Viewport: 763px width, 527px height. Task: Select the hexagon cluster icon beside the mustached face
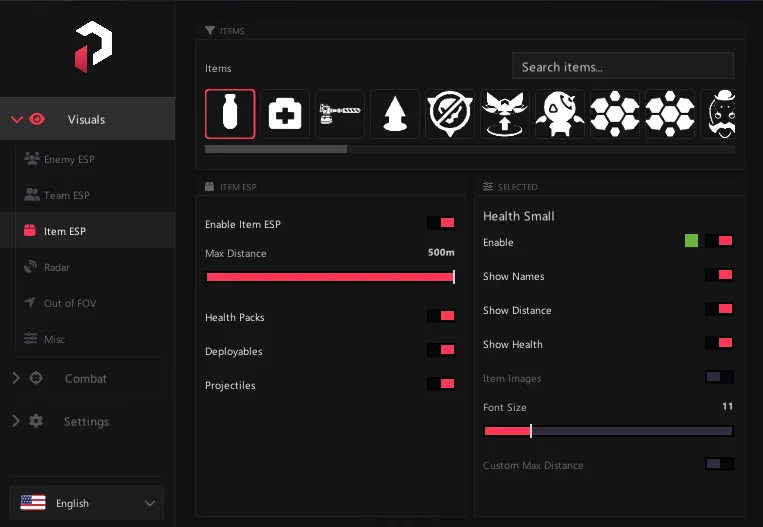pos(670,114)
